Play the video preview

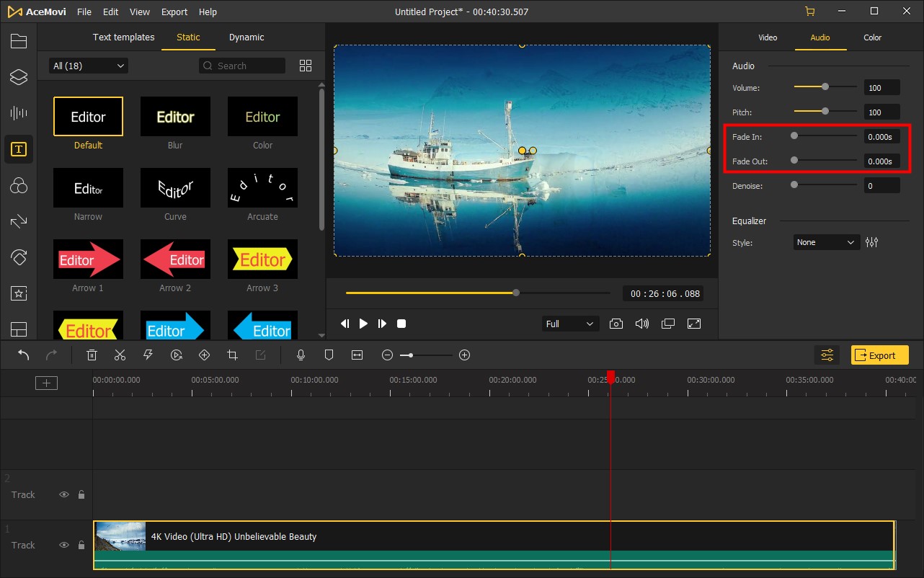pyautogui.click(x=363, y=324)
